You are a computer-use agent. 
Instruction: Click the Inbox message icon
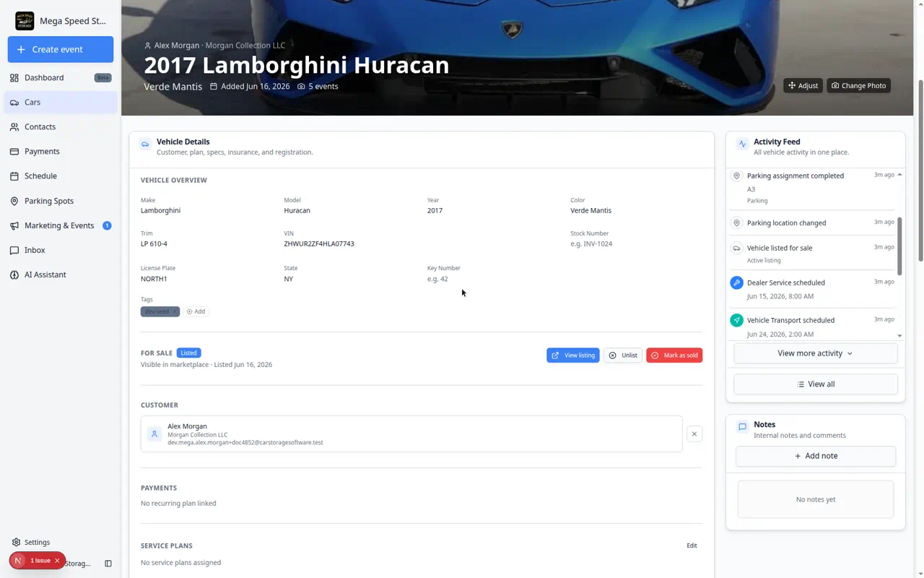[14, 250]
